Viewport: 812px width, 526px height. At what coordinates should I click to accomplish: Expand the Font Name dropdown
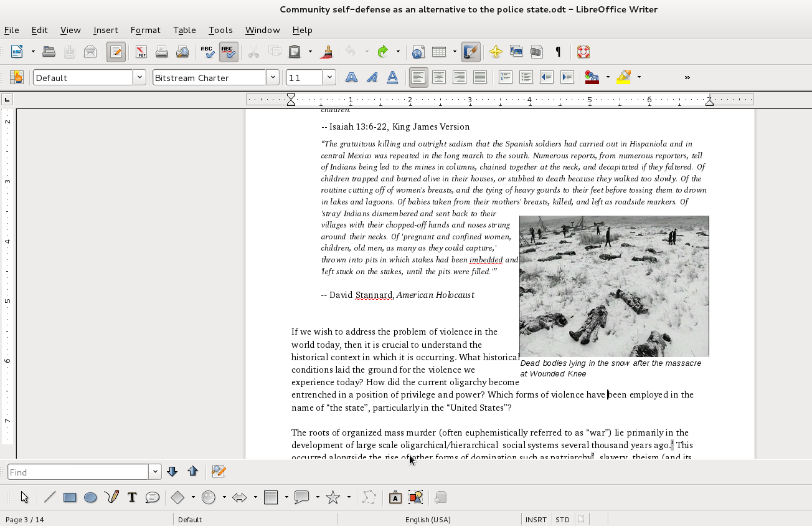(x=272, y=77)
